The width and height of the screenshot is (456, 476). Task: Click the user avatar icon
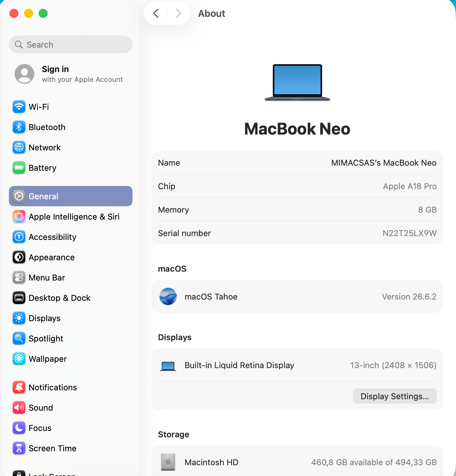(24, 74)
